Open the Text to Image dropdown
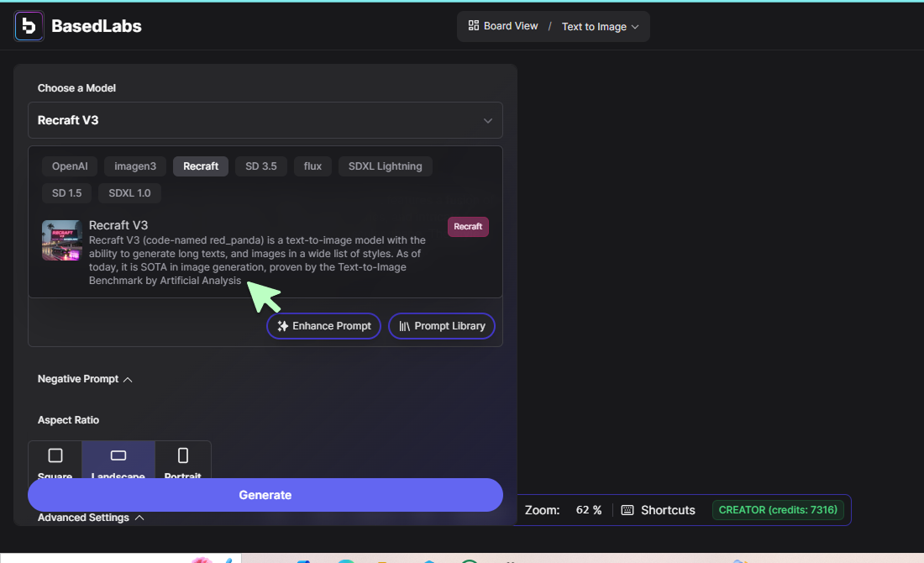The height and width of the screenshot is (563, 924). coord(600,27)
